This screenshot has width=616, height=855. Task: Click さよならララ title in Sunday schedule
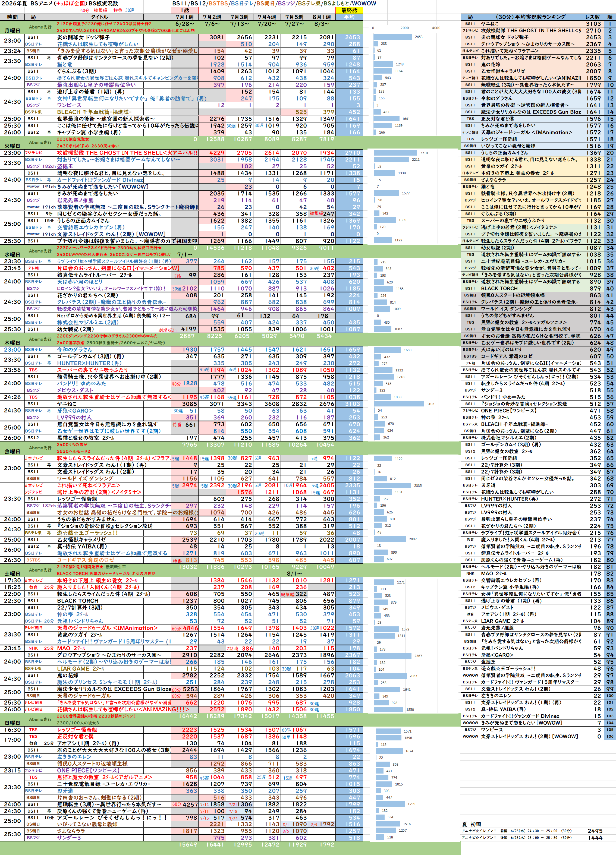[x=71, y=831]
